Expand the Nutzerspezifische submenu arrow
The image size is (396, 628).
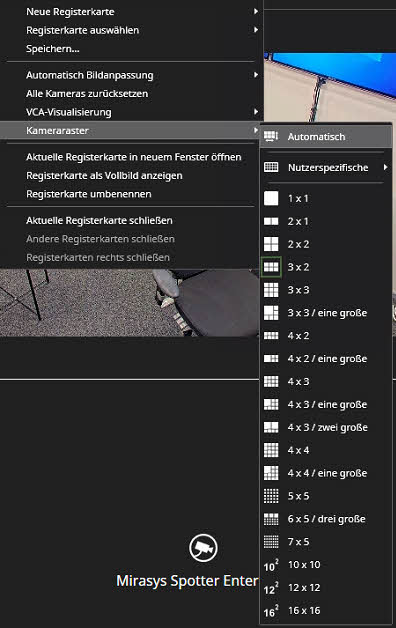coord(385,167)
